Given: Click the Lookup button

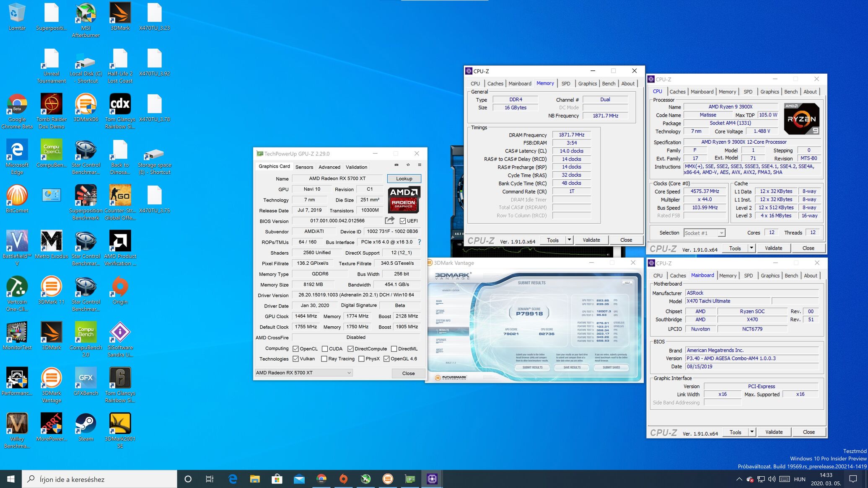Looking at the screenshot, I should [x=404, y=179].
